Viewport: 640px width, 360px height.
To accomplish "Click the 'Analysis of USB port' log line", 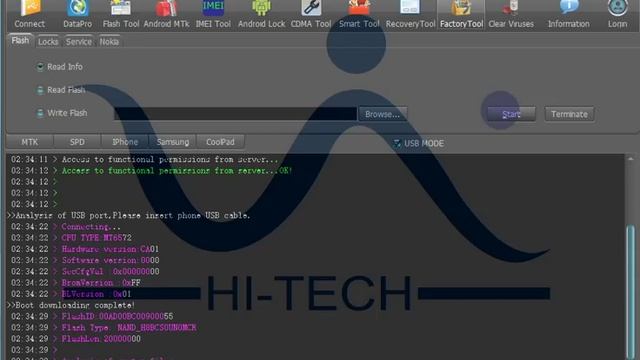I will [x=129, y=215].
